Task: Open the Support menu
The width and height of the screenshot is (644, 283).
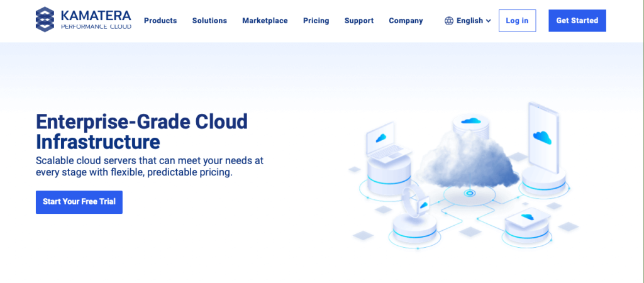Action: [x=358, y=21]
